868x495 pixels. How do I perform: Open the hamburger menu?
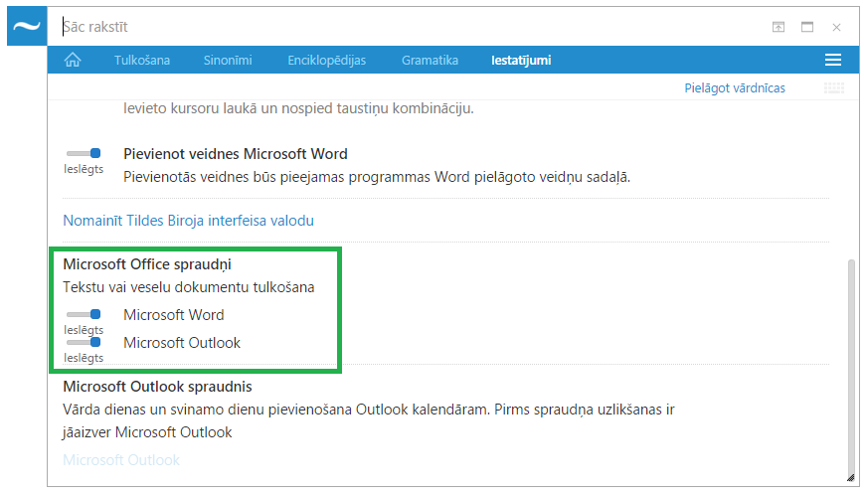point(833,61)
